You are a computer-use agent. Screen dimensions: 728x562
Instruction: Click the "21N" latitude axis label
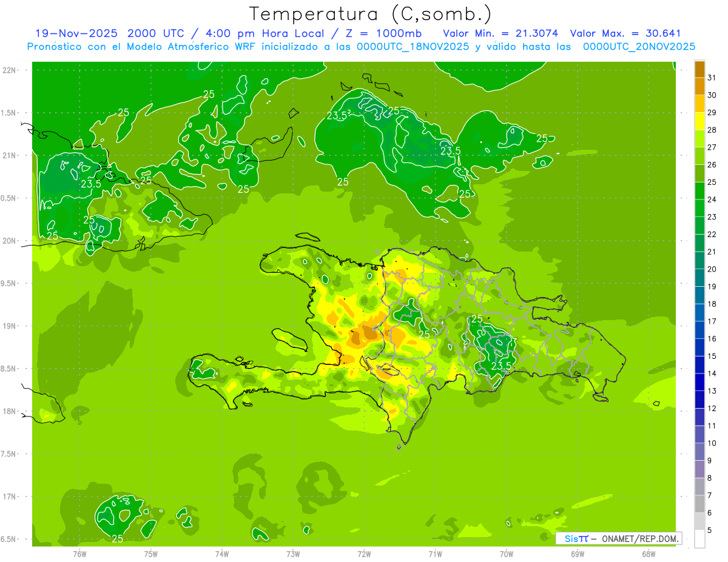(9, 155)
